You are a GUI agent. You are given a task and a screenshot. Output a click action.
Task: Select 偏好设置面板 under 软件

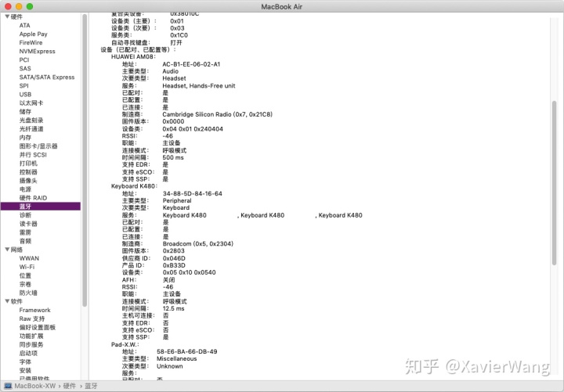pos(37,327)
